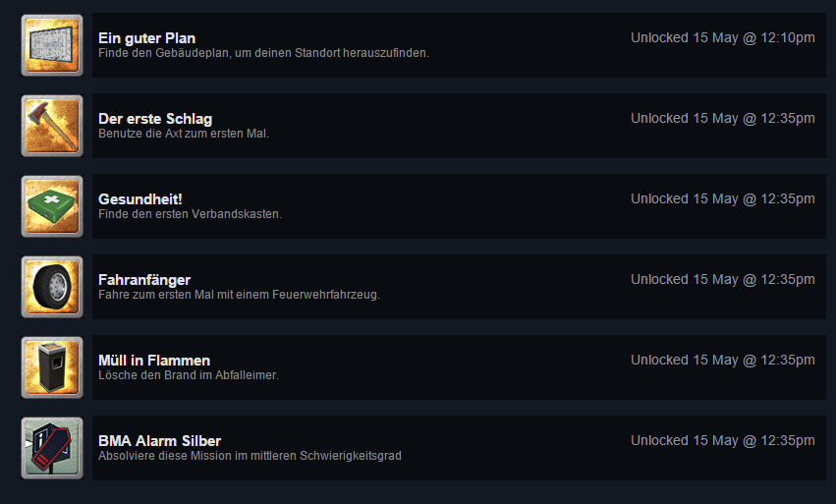This screenshot has height=504, width=836.
Task: Click the 'Finde den Gebäudeplan' description text
Action: tap(263, 53)
